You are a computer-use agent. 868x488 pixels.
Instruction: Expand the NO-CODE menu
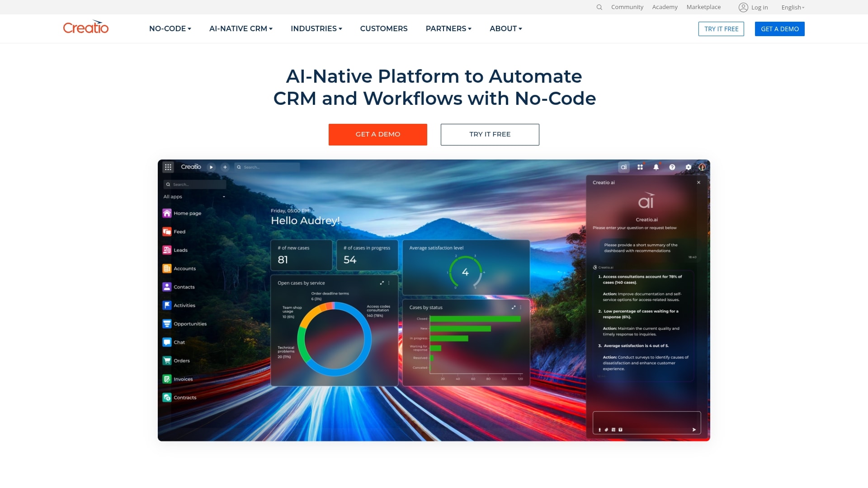point(170,28)
